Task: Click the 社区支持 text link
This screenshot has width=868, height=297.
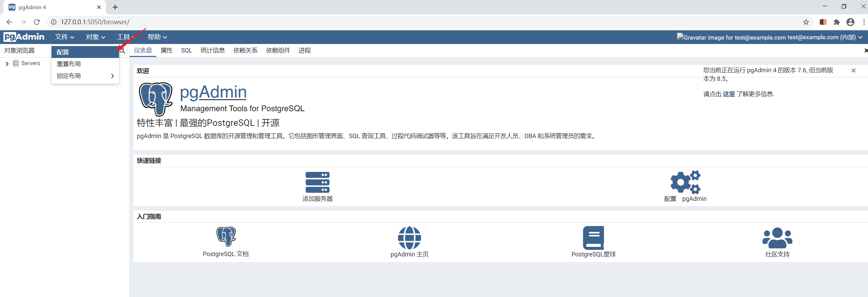Action: tap(777, 254)
